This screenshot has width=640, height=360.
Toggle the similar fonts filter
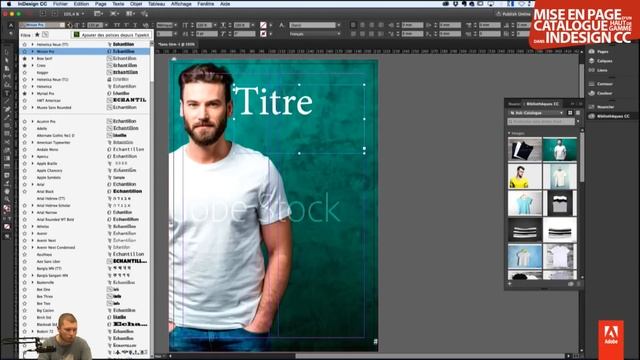(45, 35)
